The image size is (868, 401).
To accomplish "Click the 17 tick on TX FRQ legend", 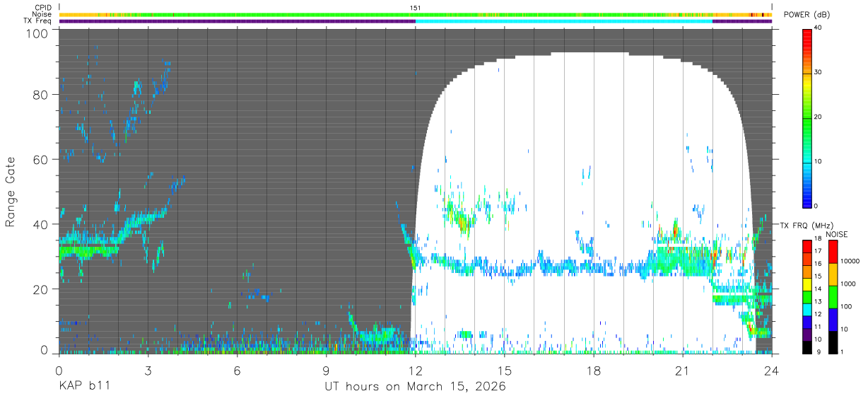I will pyautogui.click(x=817, y=251).
